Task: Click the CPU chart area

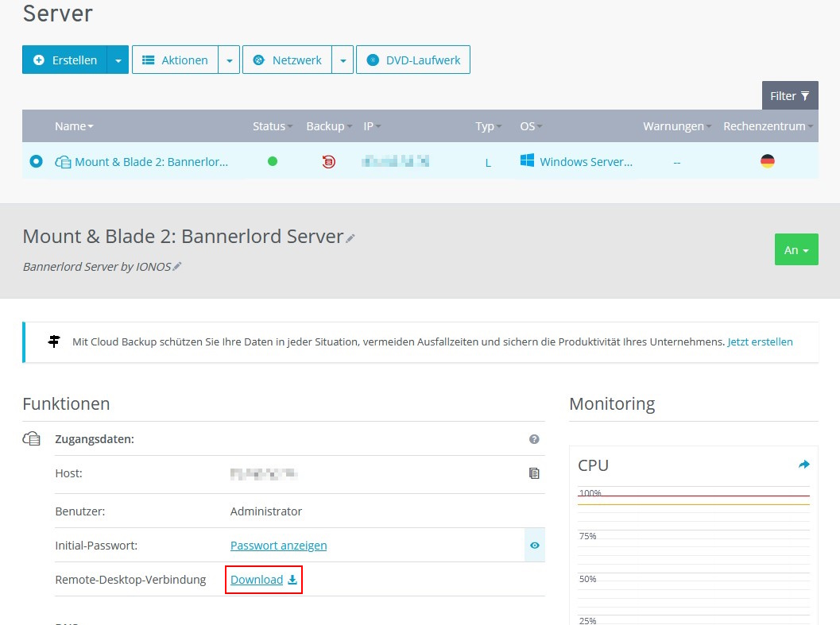Action: coord(694,555)
